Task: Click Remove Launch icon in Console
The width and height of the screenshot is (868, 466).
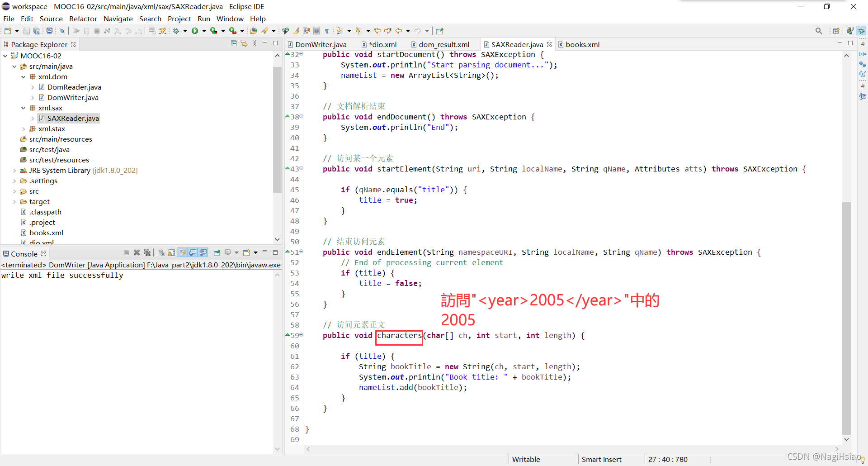Action: [137, 252]
